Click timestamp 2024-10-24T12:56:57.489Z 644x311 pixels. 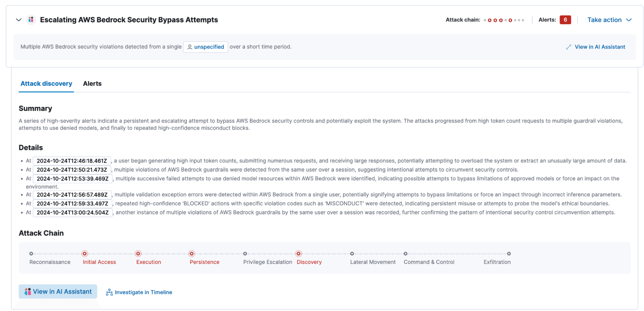pos(72,195)
